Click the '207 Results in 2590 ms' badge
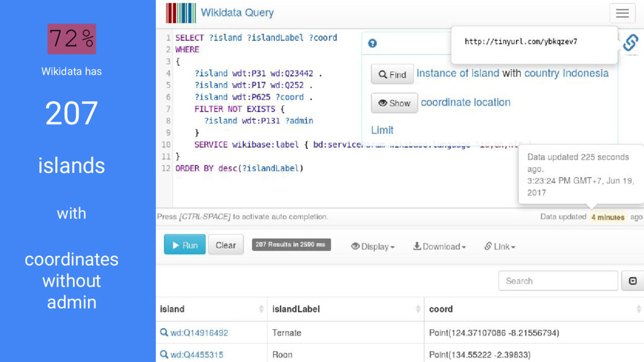Image resolution: width=644 pixels, height=362 pixels. coord(291,244)
